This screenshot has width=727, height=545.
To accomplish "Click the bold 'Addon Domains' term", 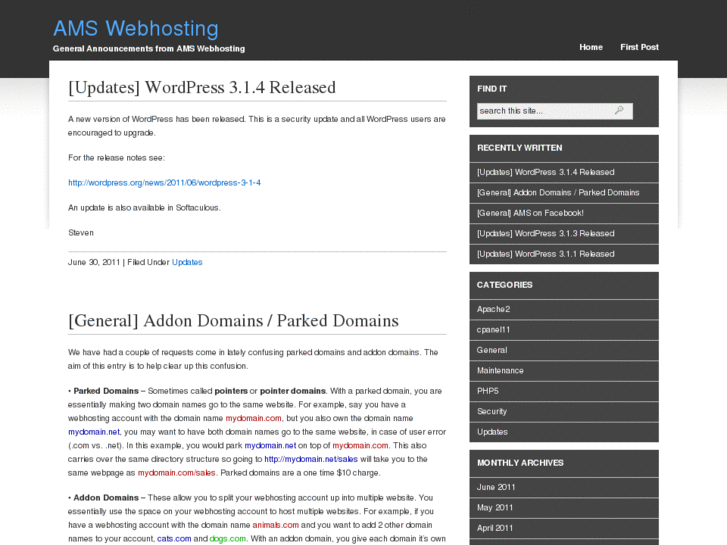I will tap(106, 498).
